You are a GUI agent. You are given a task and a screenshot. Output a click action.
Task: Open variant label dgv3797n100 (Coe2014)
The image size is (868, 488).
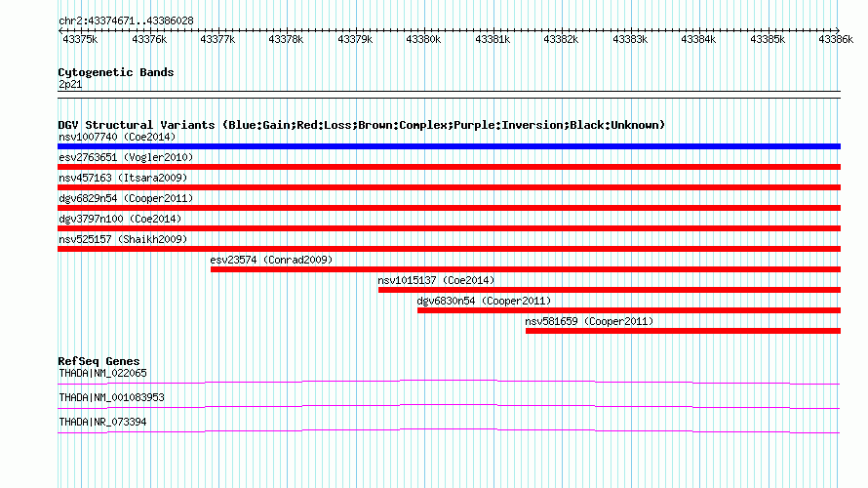coord(120,219)
